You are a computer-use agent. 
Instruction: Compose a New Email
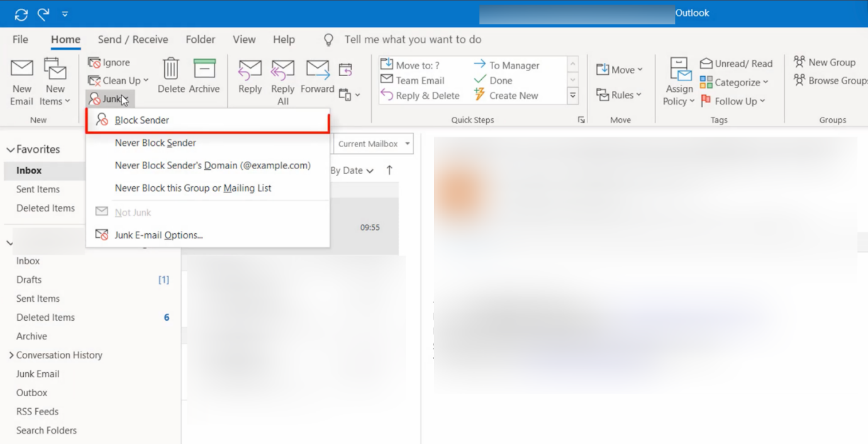point(21,80)
